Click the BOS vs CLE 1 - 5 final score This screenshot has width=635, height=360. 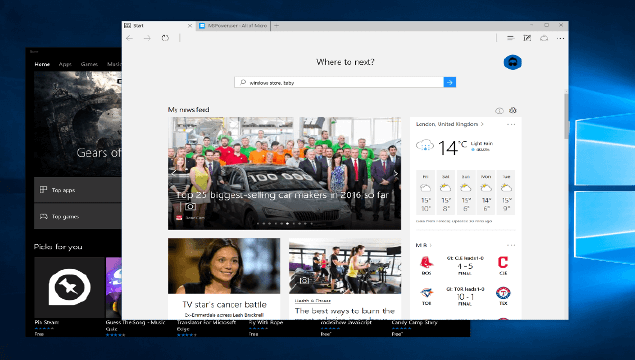(465, 266)
